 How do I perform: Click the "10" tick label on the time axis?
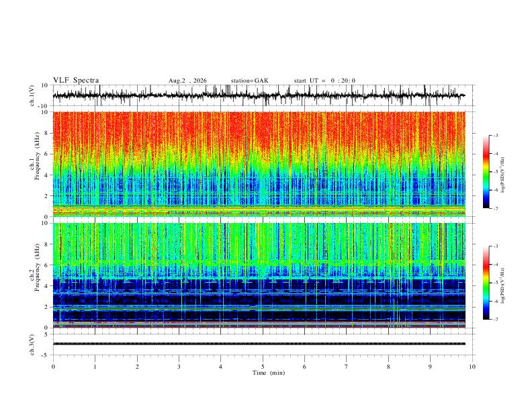472,367
